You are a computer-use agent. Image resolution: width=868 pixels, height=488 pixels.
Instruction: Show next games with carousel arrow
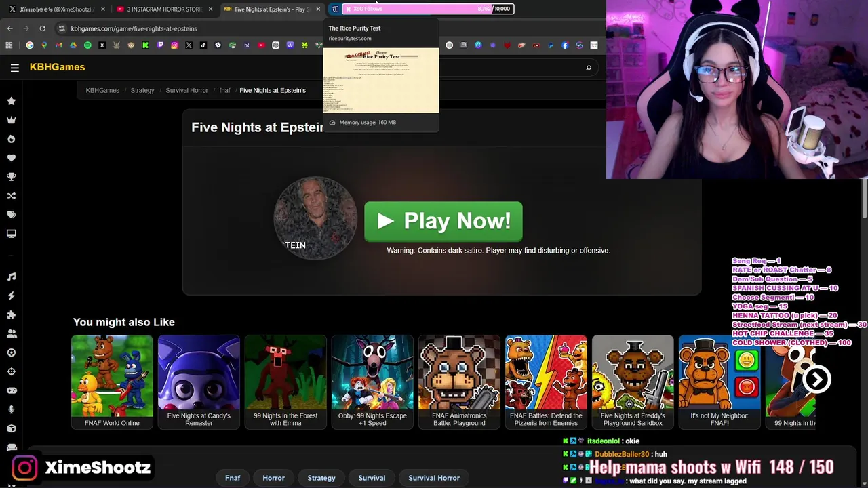click(816, 380)
